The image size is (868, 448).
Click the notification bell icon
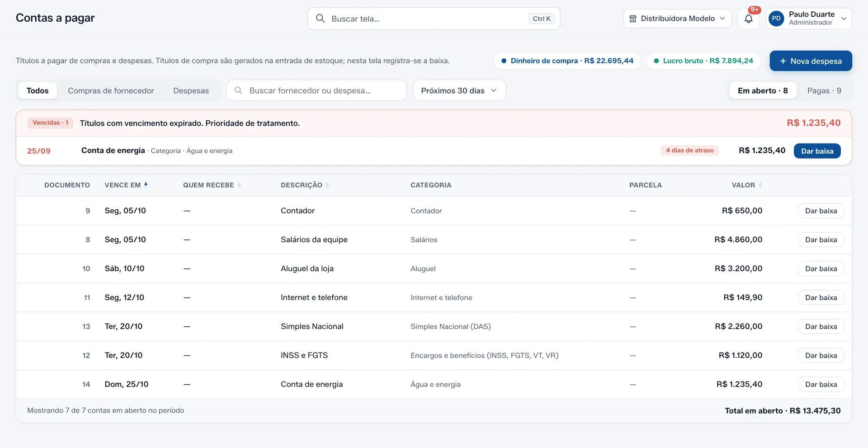tap(749, 19)
